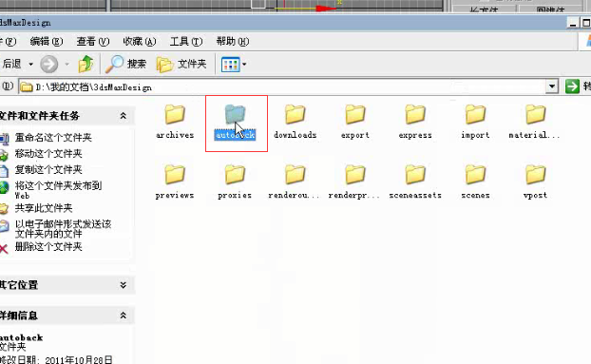Minimize the 3dsMaxDesign explorer window
The width and height of the screenshot is (591, 364).
573,23
